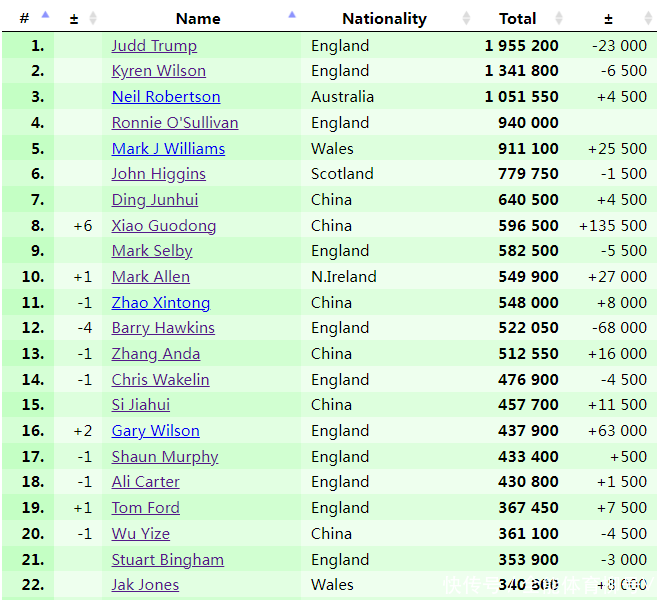Open Neil Robertson's profile link
The height and width of the screenshot is (600, 661).
(x=166, y=97)
